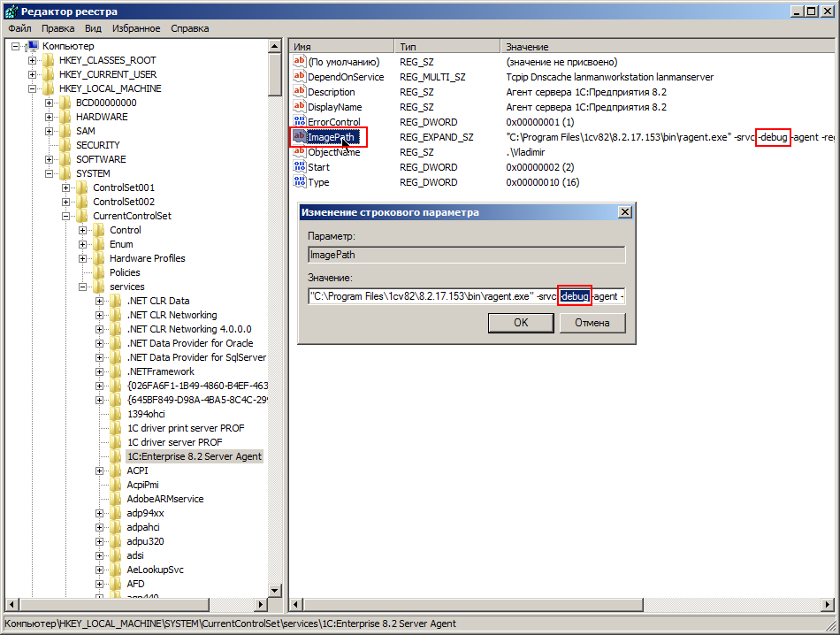Click the Компьютер computer icon in tree
This screenshot has height=635, width=840.
33,46
